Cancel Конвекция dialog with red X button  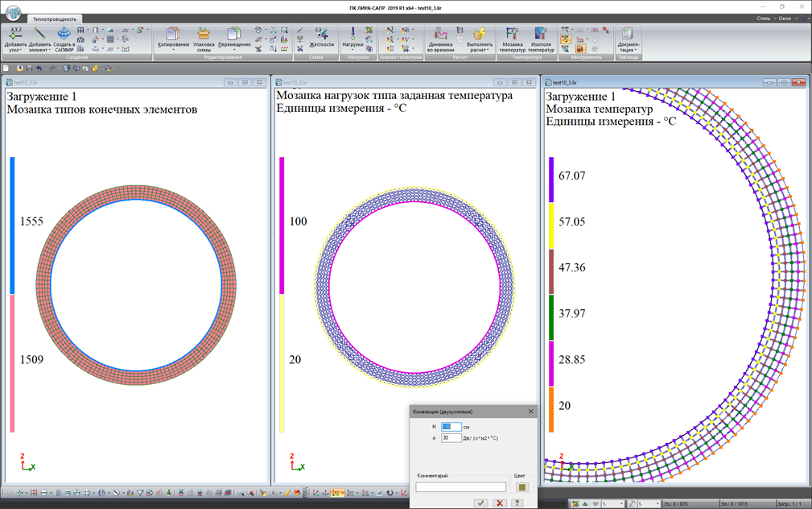(x=499, y=503)
